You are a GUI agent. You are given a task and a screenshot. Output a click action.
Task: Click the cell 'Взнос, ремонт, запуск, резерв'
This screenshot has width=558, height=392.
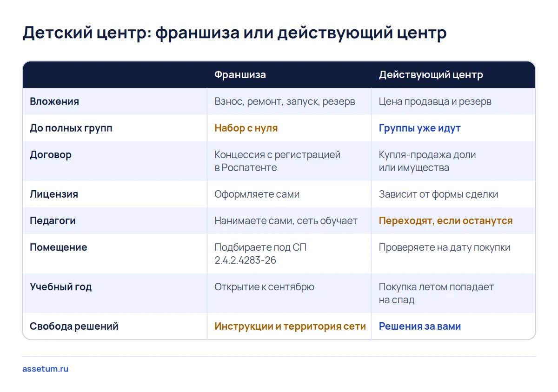tap(285, 101)
